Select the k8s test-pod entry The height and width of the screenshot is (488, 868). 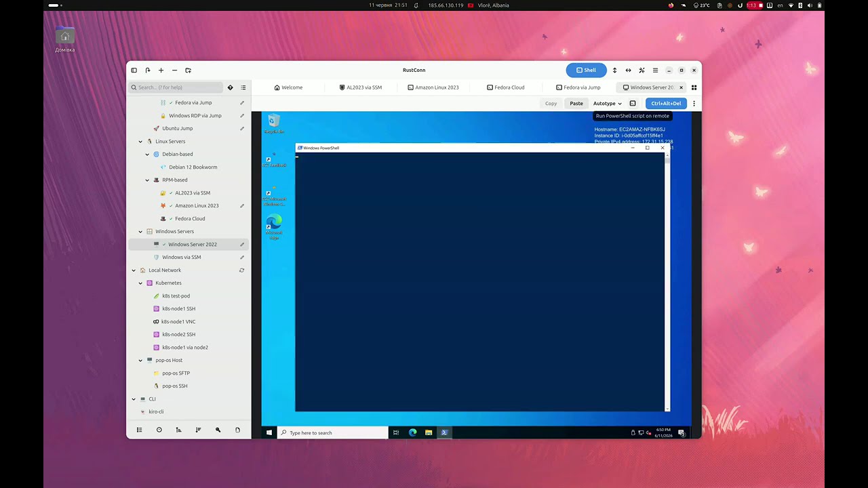point(189,296)
